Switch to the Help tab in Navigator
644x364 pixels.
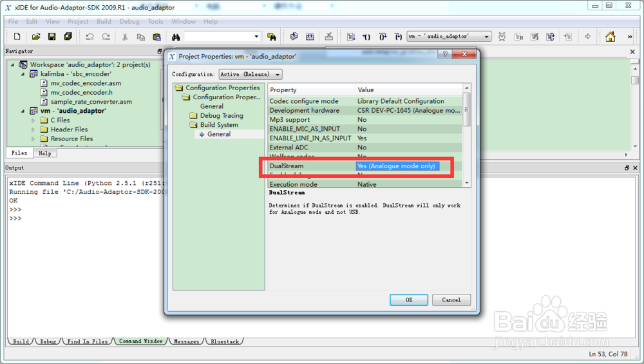(45, 153)
